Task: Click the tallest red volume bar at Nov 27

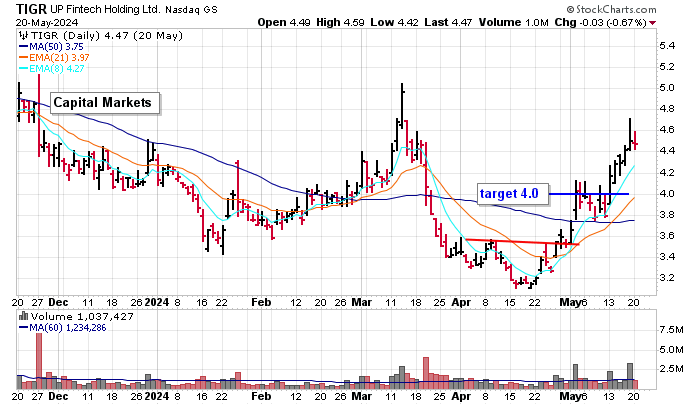Action: pyautogui.click(x=39, y=361)
